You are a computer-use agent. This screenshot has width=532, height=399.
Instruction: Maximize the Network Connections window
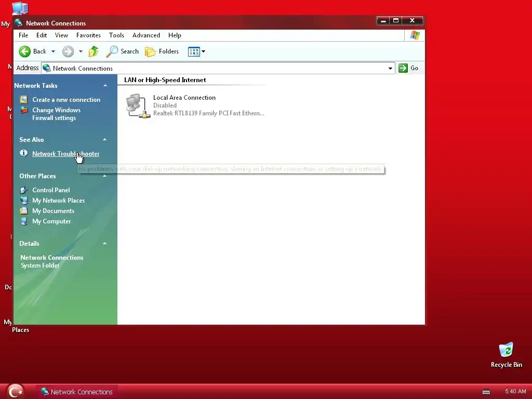395,21
